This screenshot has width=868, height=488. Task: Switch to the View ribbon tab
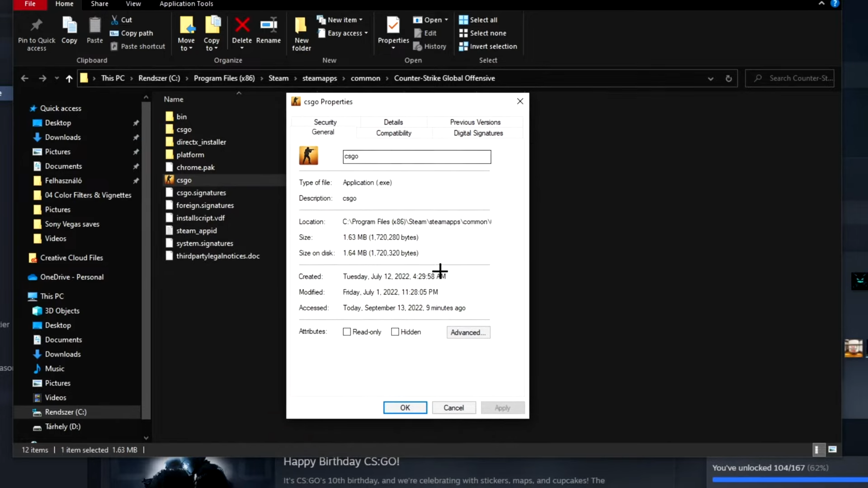pos(133,4)
